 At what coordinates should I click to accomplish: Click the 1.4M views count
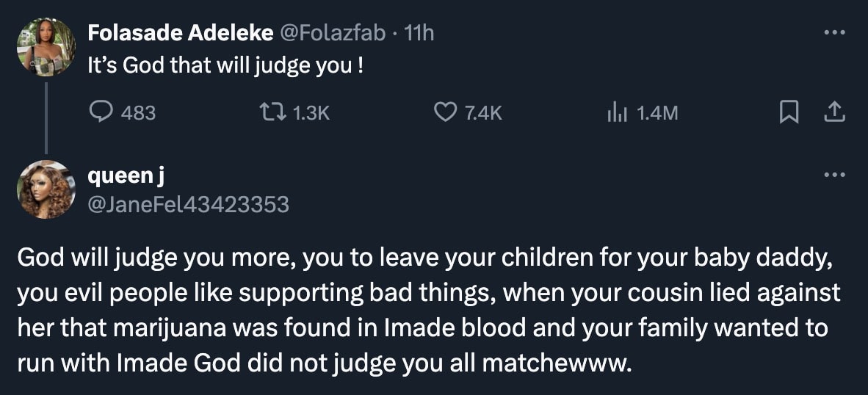[x=656, y=113]
